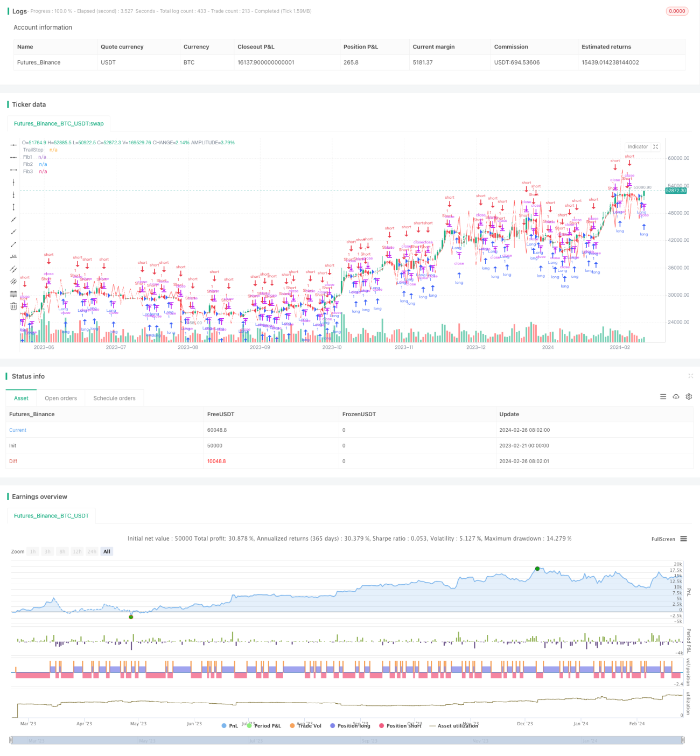Click the trash icon in chart toolbar
Image resolution: width=700 pixels, height=756 pixels.
(x=13, y=306)
